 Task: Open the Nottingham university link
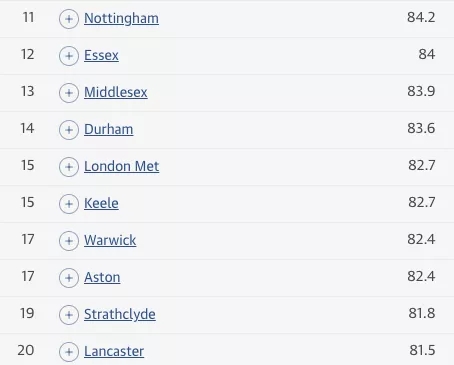pyautogui.click(x=121, y=18)
